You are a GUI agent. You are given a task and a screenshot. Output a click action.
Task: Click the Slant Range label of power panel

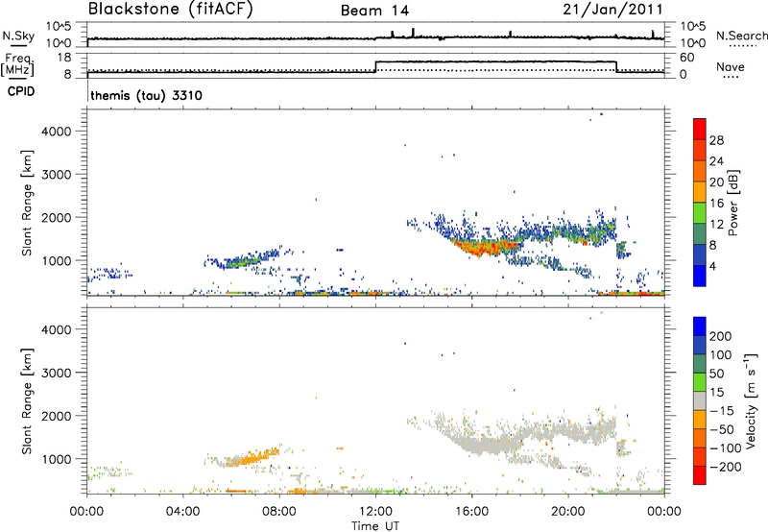(x=27, y=203)
